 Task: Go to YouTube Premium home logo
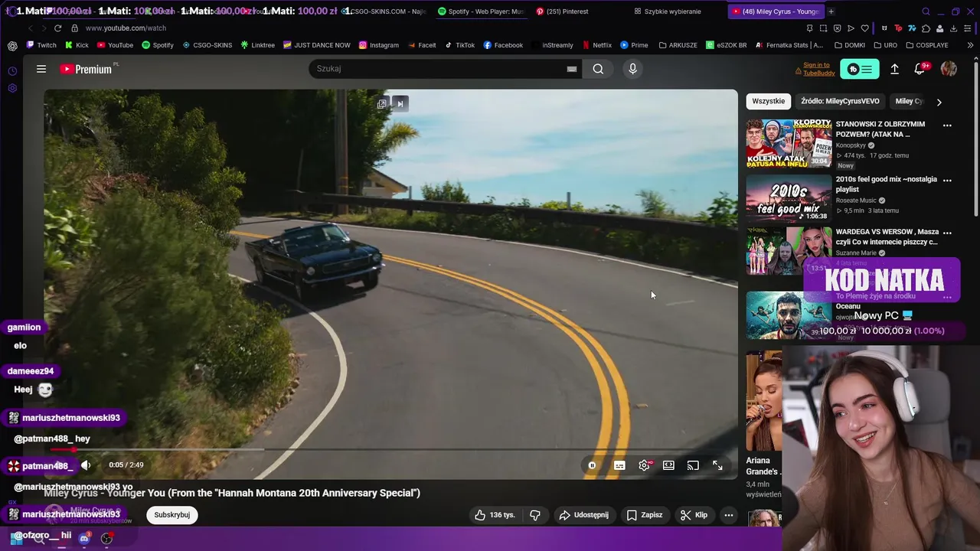point(87,69)
